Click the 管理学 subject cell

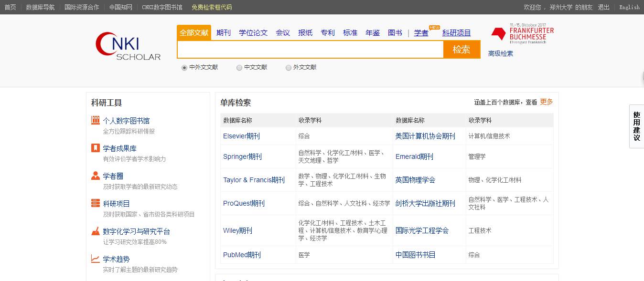[x=477, y=156]
